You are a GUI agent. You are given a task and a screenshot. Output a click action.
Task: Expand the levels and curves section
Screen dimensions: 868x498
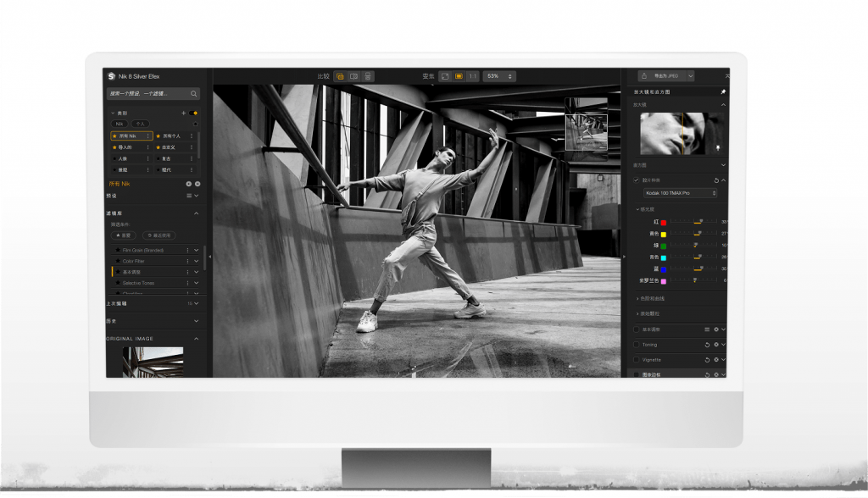point(637,299)
